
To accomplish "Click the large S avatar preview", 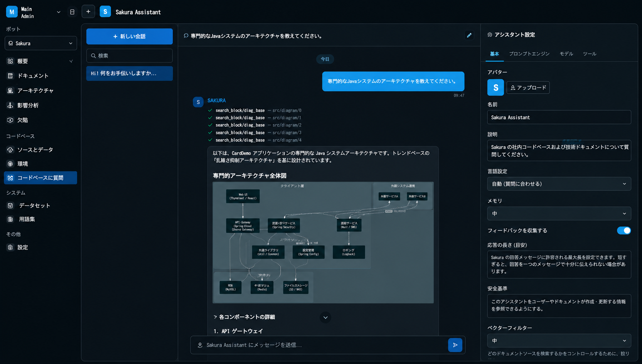I will pyautogui.click(x=495, y=88).
